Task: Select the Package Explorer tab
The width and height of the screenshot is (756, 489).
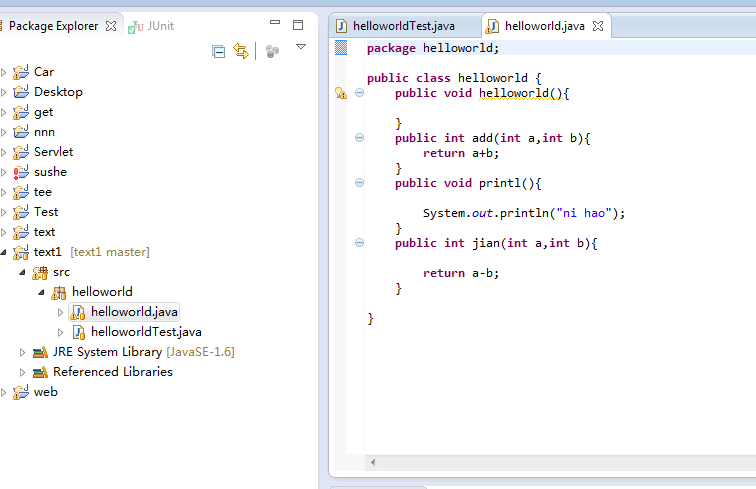Action: 53,26
